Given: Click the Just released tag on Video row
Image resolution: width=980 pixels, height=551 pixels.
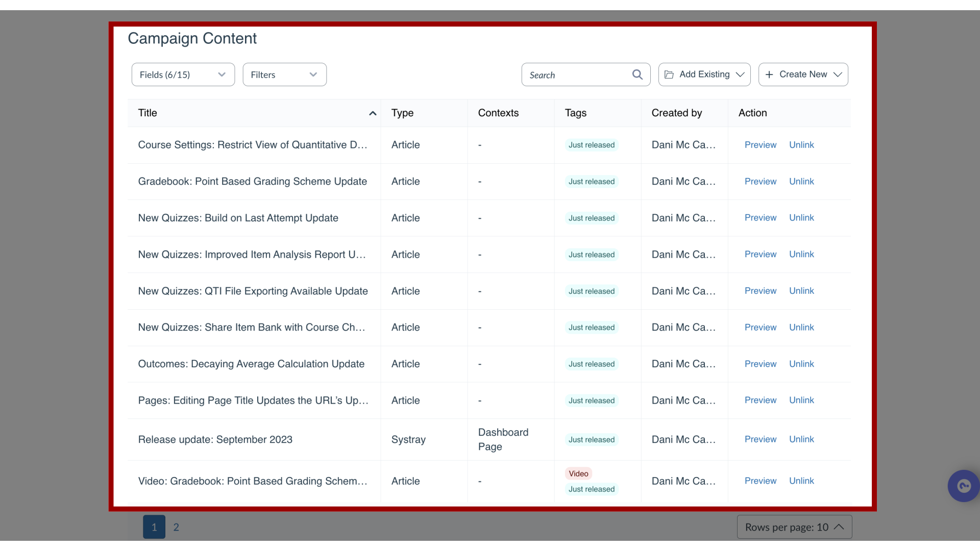Looking at the screenshot, I should [x=591, y=488].
